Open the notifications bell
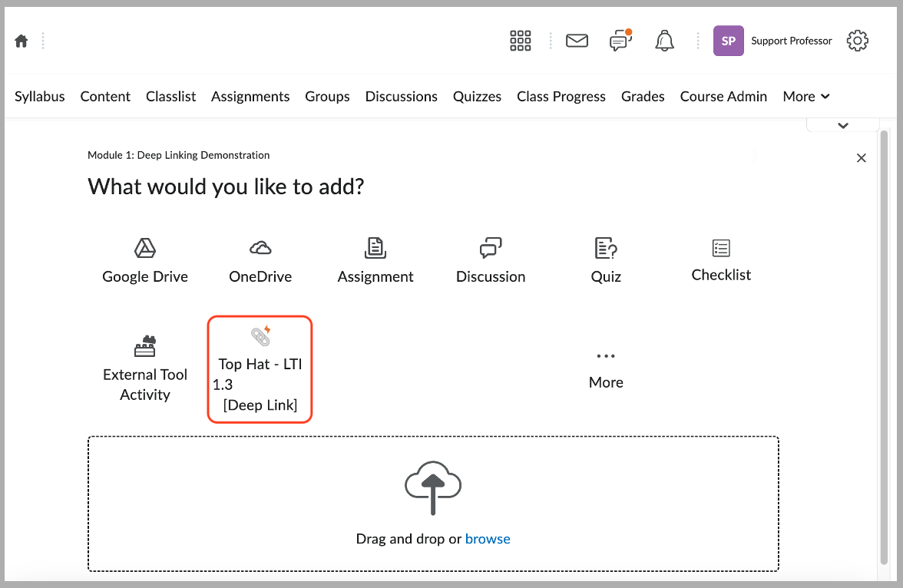 pyautogui.click(x=664, y=41)
